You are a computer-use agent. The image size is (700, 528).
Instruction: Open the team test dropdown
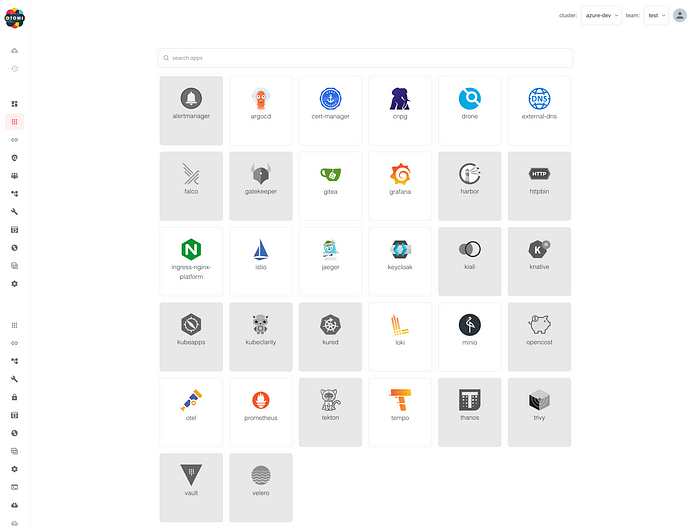656,15
